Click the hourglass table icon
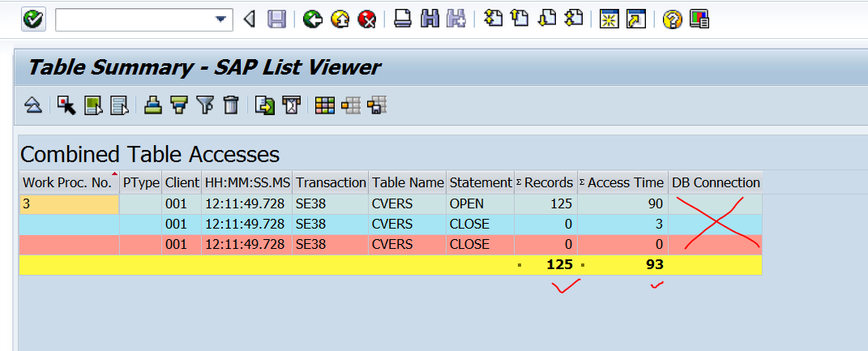This screenshot has height=351, width=868. point(291,105)
